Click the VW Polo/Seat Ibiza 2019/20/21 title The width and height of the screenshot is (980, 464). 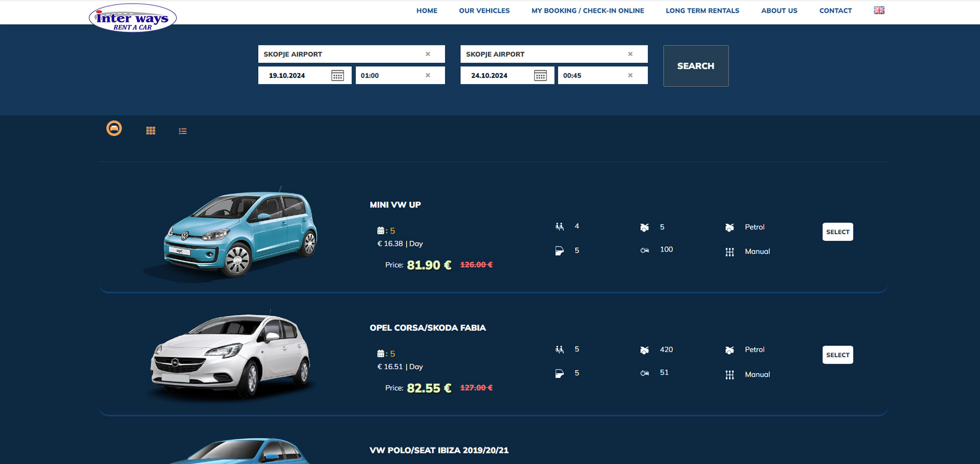coord(439,450)
